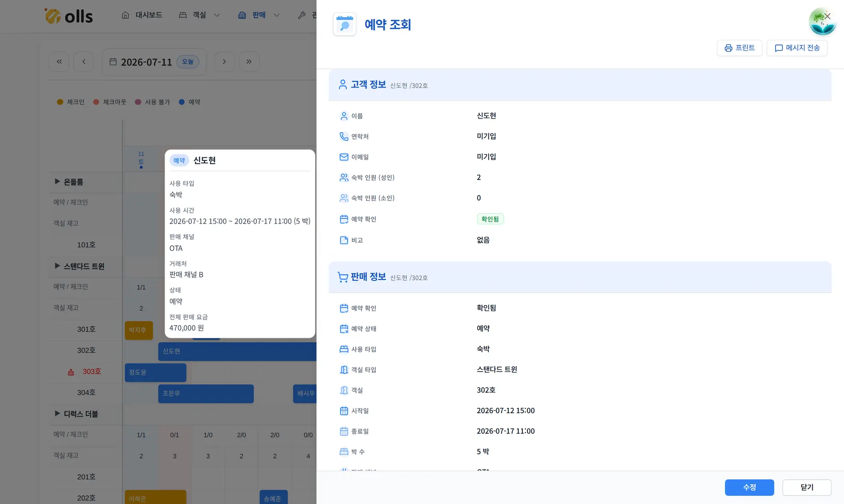
Task: Click the note icon beside 비고
Action: (x=344, y=240)
